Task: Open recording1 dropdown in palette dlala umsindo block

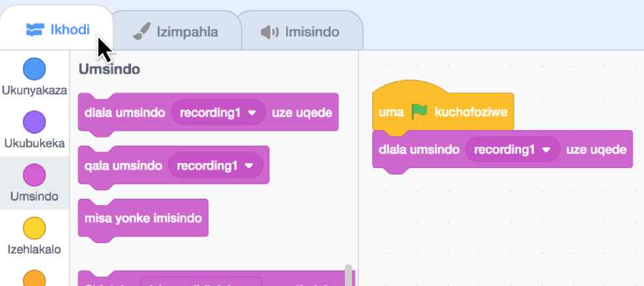Action: pyautogui.click(x=218, y=112)
